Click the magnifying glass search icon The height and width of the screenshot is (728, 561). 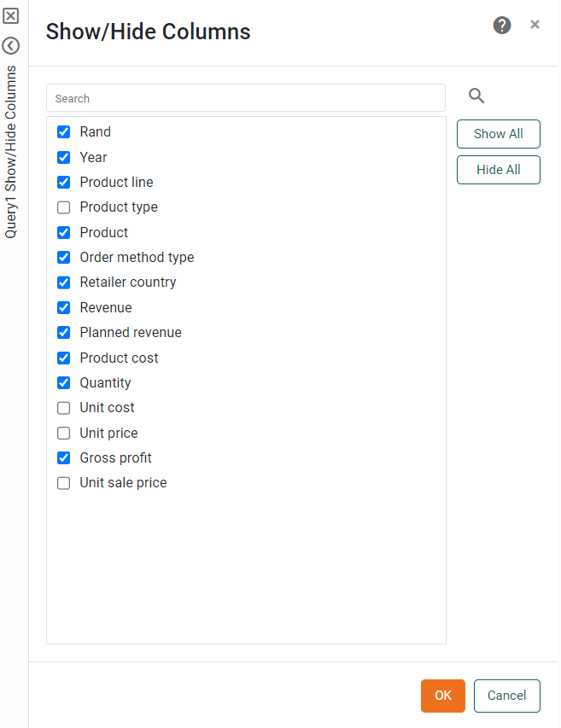476,96
